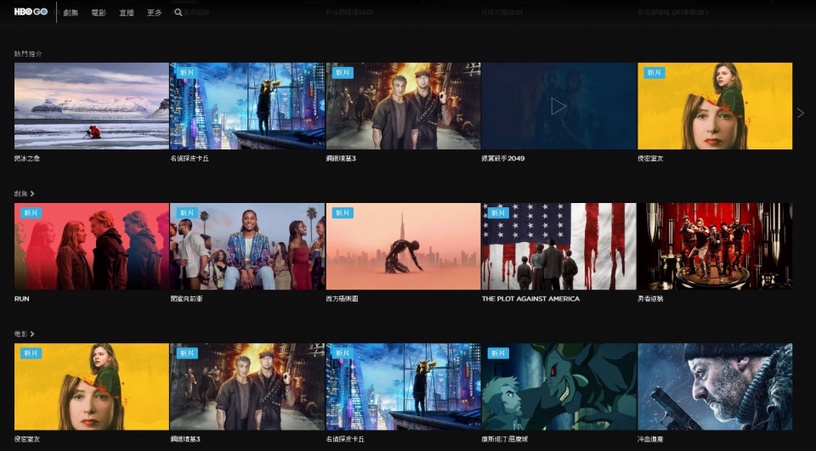Click the 冷血追魔 title text
Viewport: 816px width, 451px height.
[x=651, y=439]
